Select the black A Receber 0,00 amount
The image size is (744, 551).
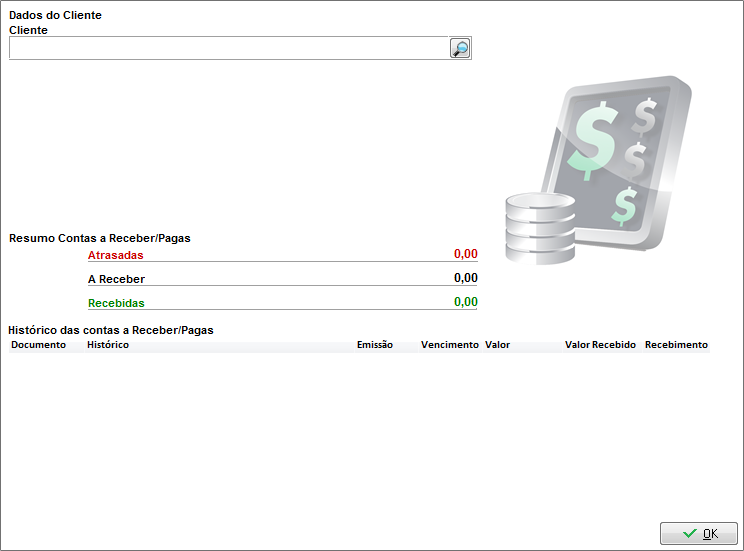[x=465, y=278]
